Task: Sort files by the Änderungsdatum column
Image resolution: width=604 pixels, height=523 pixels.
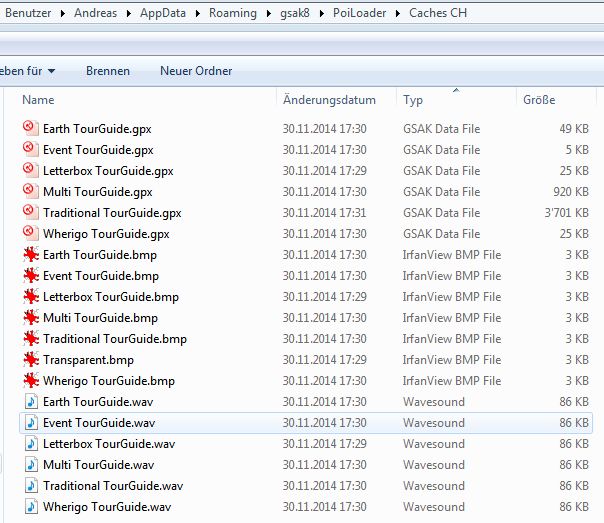Action: point(329,100)
